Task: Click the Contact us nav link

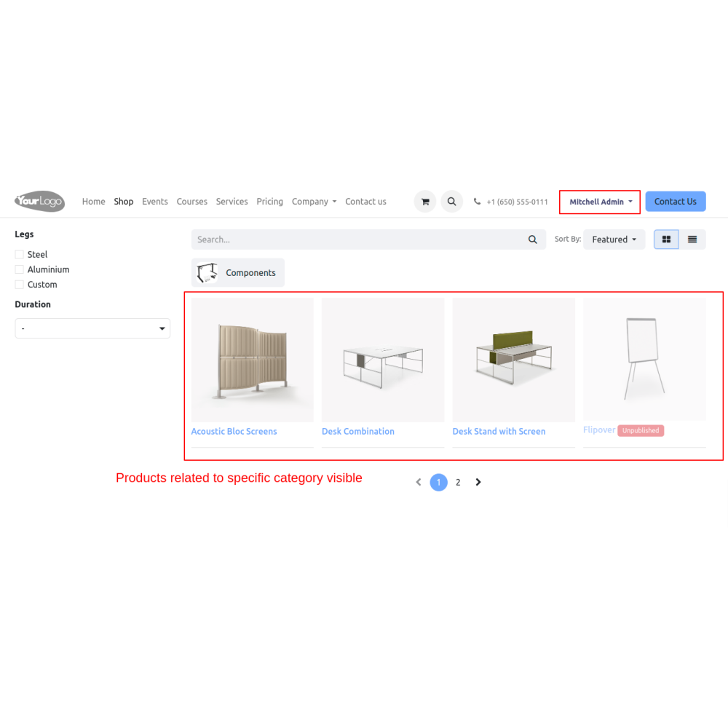Action: click(x=365, y=202)
